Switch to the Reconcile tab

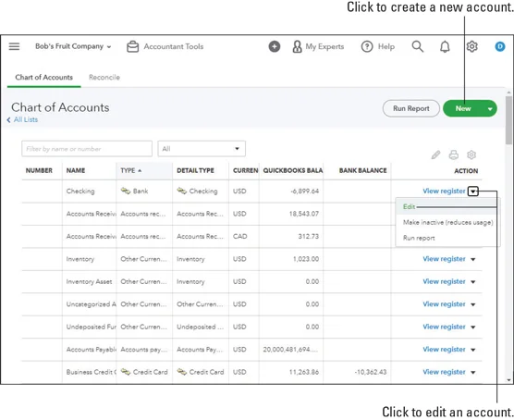click(104, 78)
